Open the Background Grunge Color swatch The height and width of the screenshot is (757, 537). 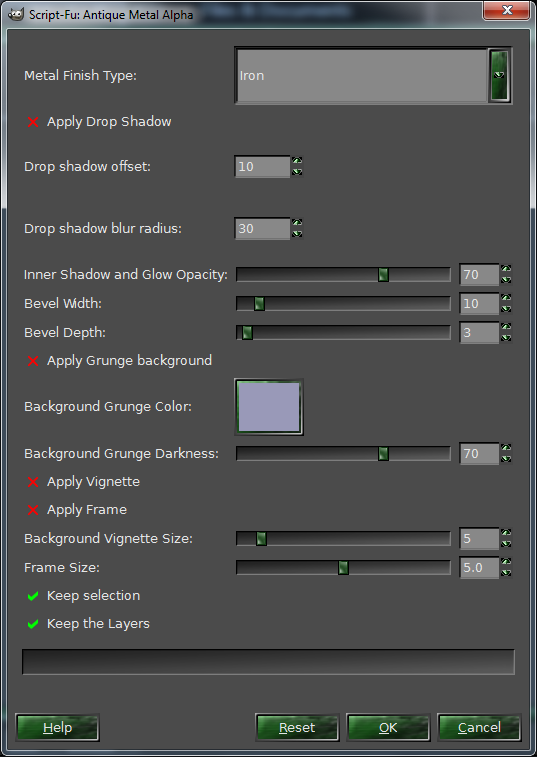coord(269,407)
